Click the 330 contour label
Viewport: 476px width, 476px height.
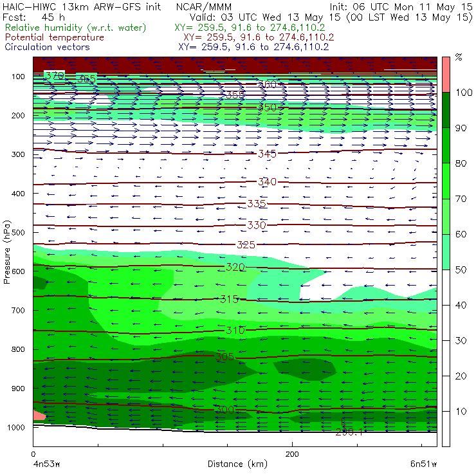point(257,225)
